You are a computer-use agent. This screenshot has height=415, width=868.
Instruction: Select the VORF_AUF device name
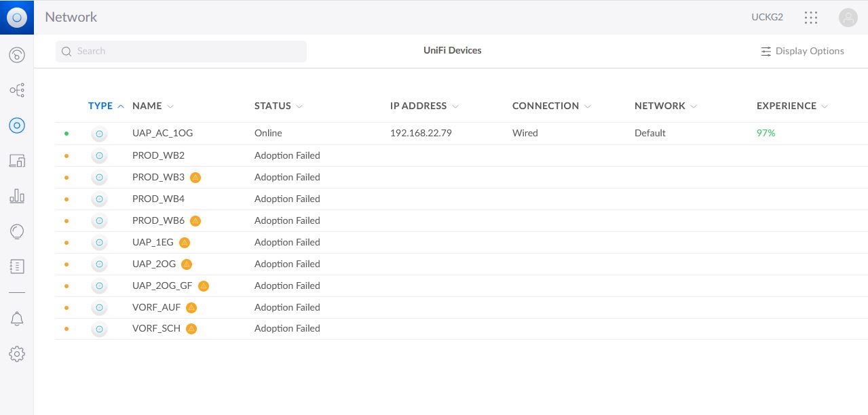[156, 307]
